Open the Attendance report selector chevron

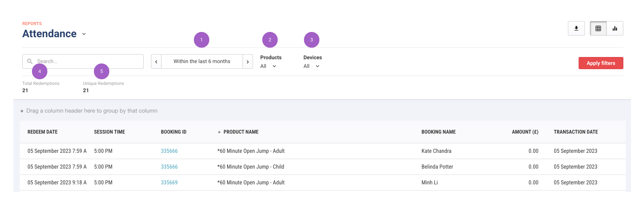coord(84,34)
